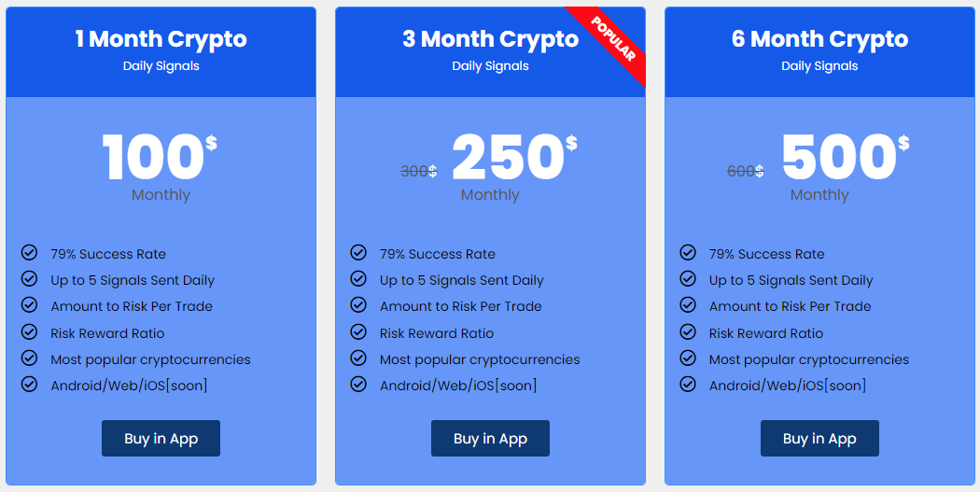Click the 250$ price in the 3 Month plan
The height and width of the screenshot is (492, 980).
pos(514,156)
